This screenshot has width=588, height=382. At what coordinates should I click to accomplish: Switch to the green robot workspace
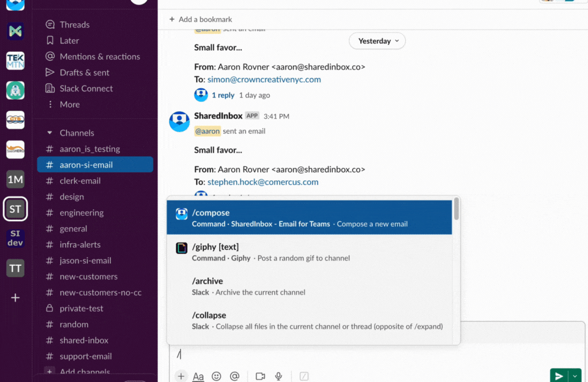pyautogui.click(x=16, y=90)
